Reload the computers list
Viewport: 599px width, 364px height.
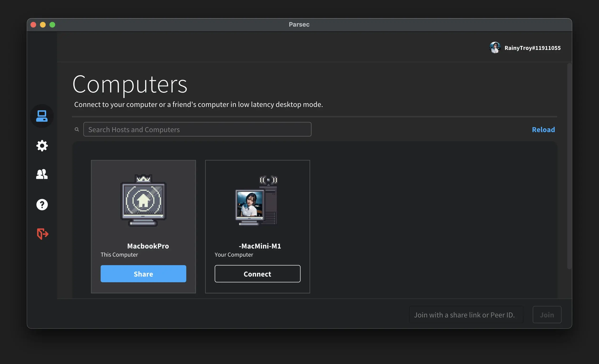[x=543, y=129]
